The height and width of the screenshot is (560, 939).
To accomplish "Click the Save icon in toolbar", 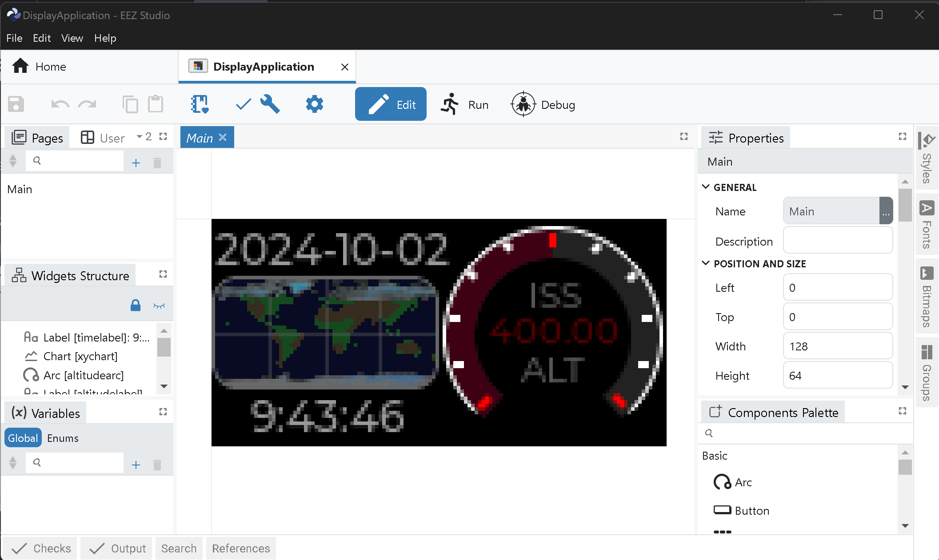I will [x=16, y=105].
